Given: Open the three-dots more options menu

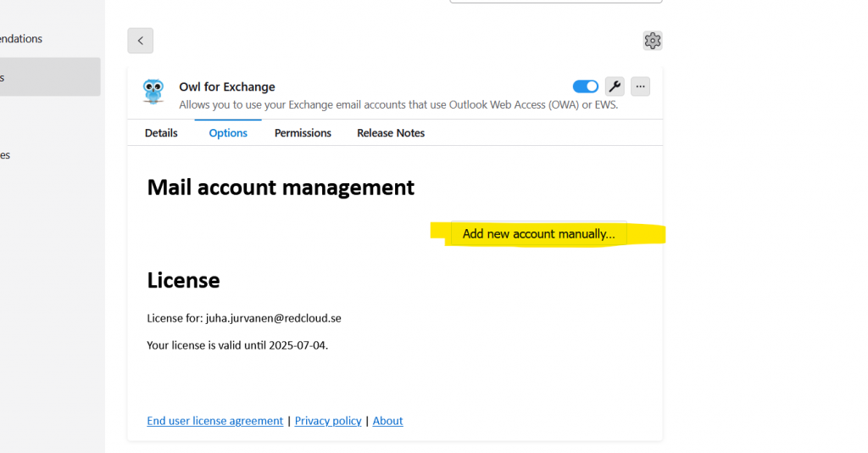Looking at the screenshot, I should (641, 87).
